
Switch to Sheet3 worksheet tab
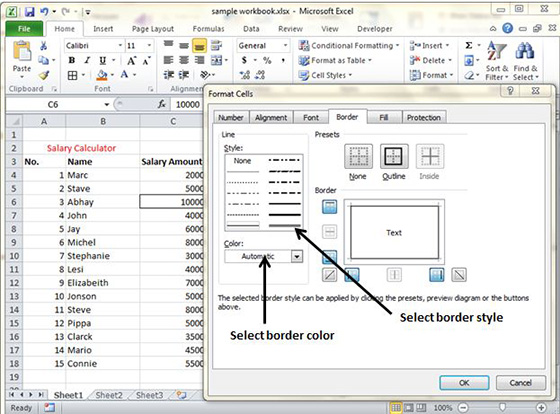(149, 395)
